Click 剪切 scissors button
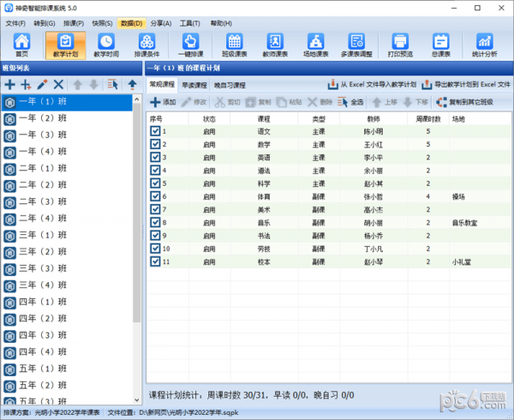The image size is (514, 420). point(227,102)
